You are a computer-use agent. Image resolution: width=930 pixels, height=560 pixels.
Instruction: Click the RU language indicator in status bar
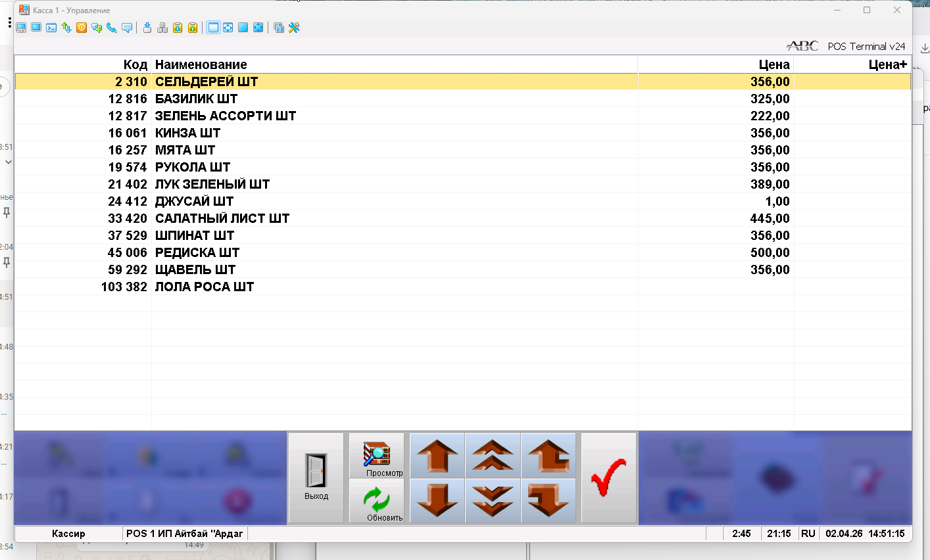click(808, 534)
